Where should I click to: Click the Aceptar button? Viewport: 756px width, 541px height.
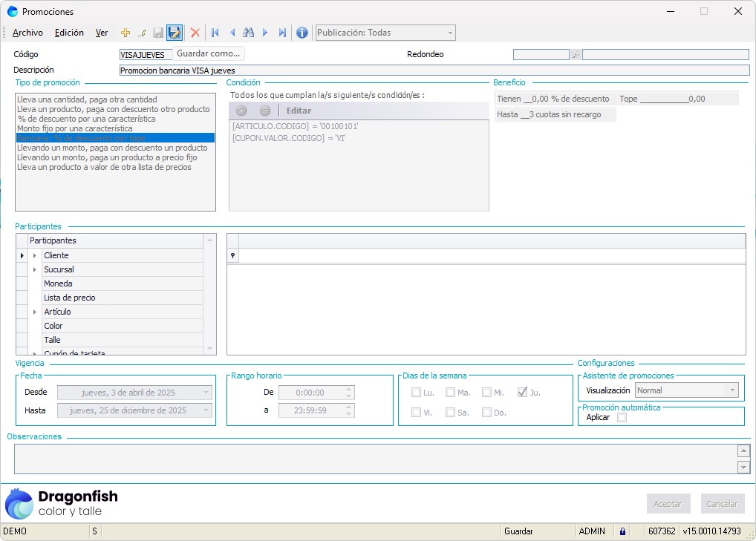click(668, 504)
